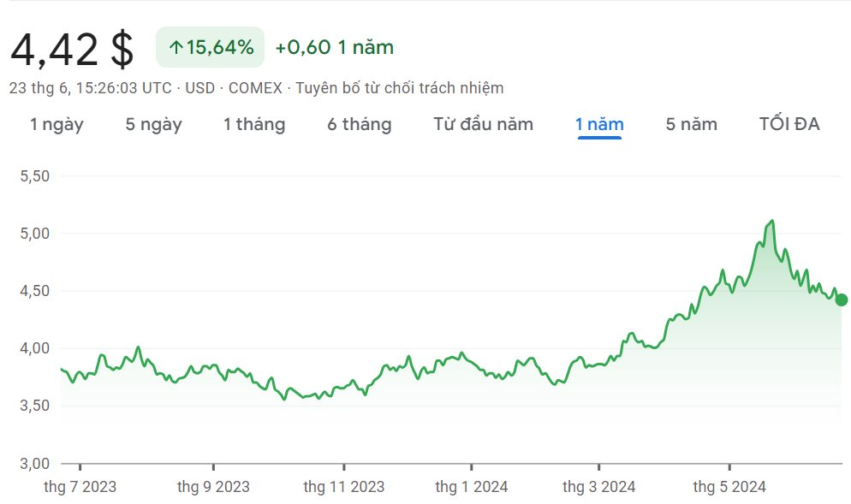Select 'Từ đầu năm' year-to-date tab

coord(483,124)
